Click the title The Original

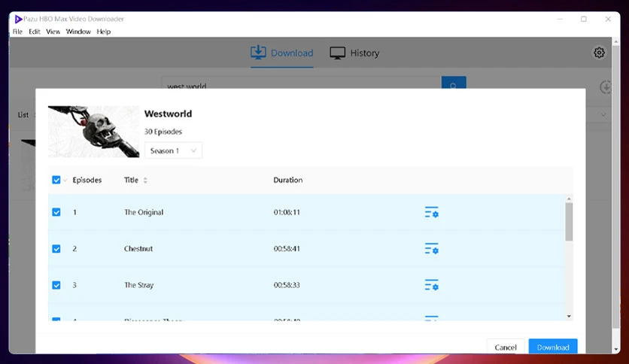(x=144, y=212)
